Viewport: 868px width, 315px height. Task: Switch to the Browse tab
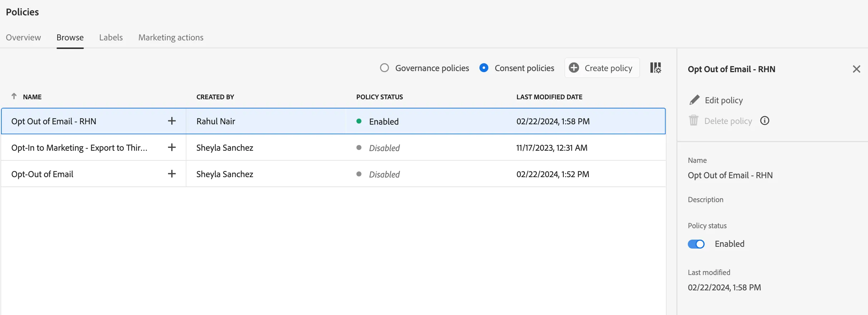pos(70,37)
